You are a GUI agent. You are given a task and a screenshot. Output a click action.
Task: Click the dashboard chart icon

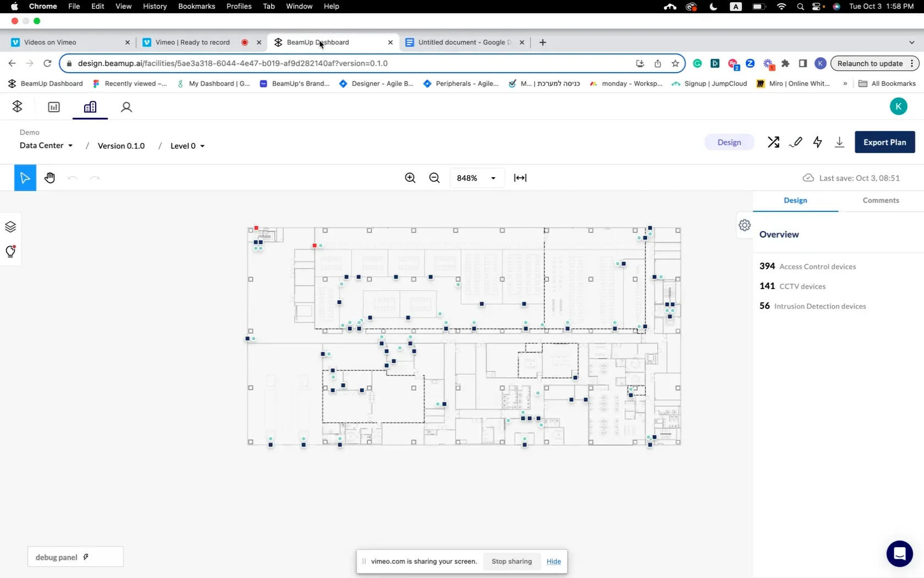click(x=53, y=107)
